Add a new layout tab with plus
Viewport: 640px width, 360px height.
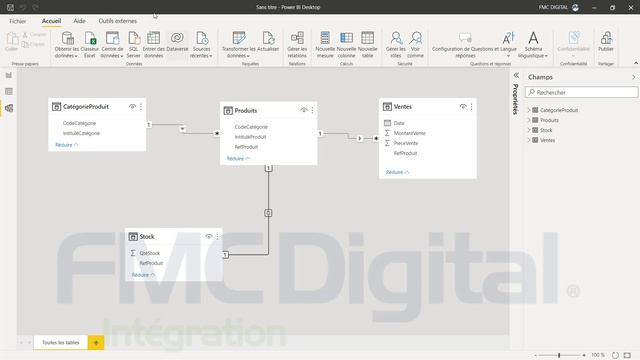[x=96, y=343]
